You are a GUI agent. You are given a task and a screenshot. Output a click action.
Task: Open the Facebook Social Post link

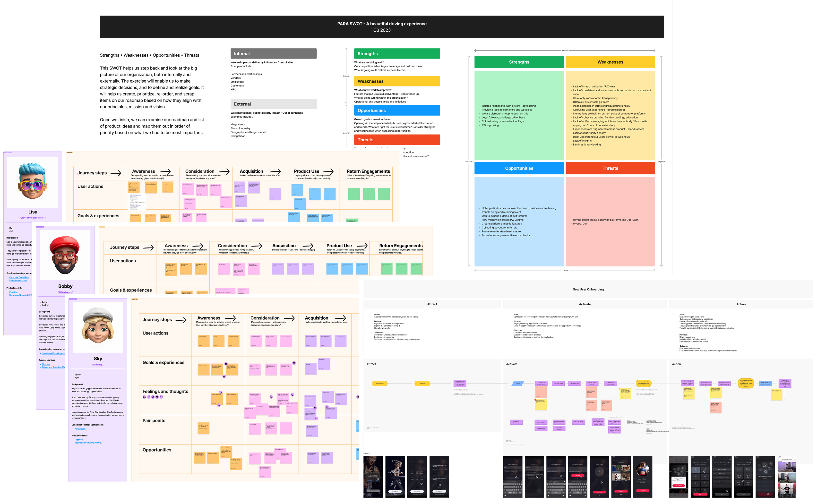point(19,277)
